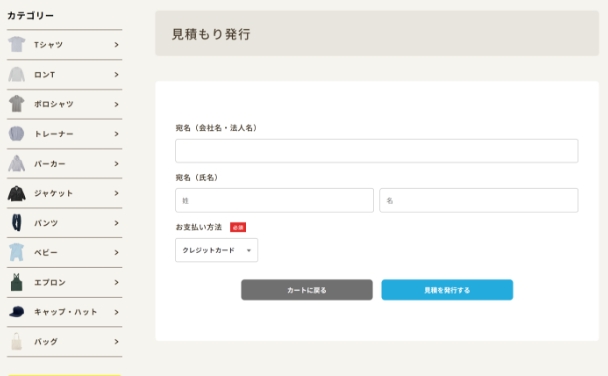Click the パーカー hoodie icon

pos(17,163)
